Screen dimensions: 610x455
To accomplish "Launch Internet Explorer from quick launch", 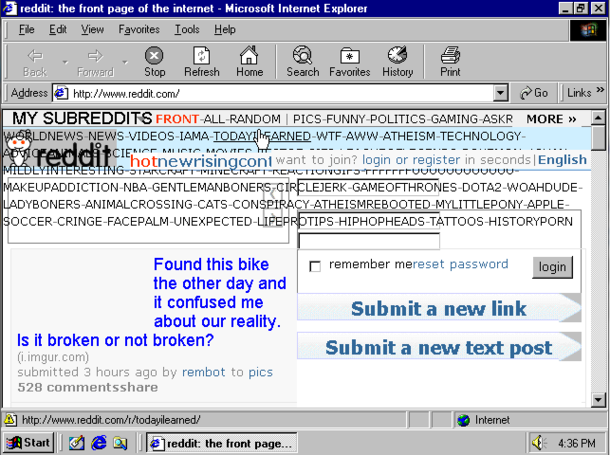I will point(99,443).
